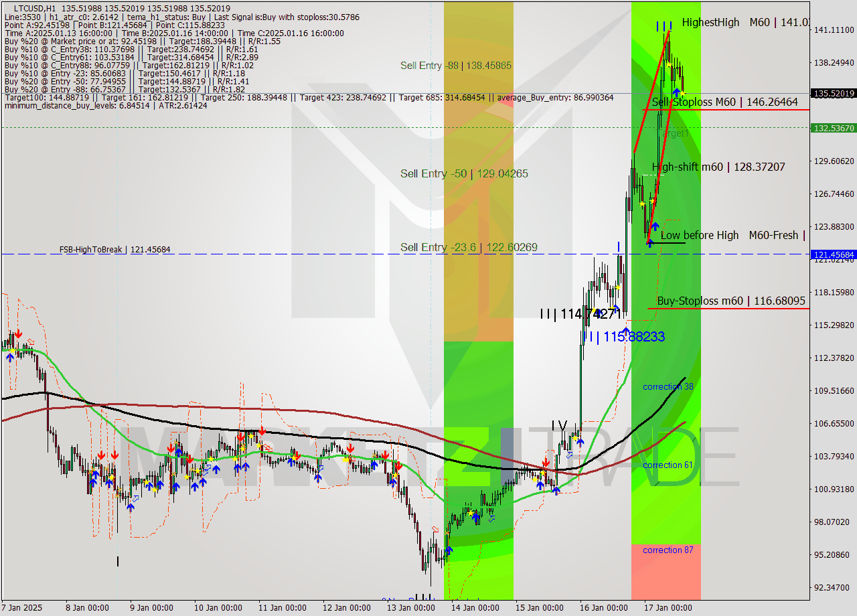This screenshot has width=857, height=616.
Task: Click the 'correction 61' zone label
Action: 668,465
